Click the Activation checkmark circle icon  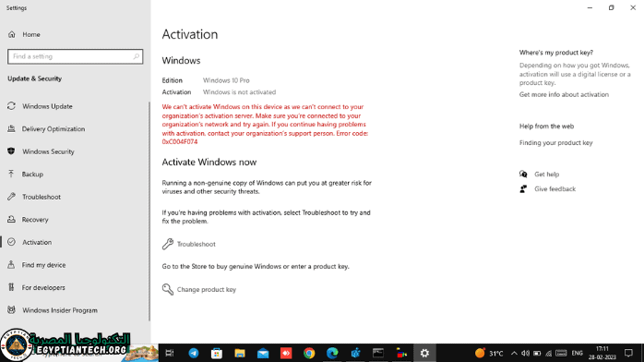(11, 242)
